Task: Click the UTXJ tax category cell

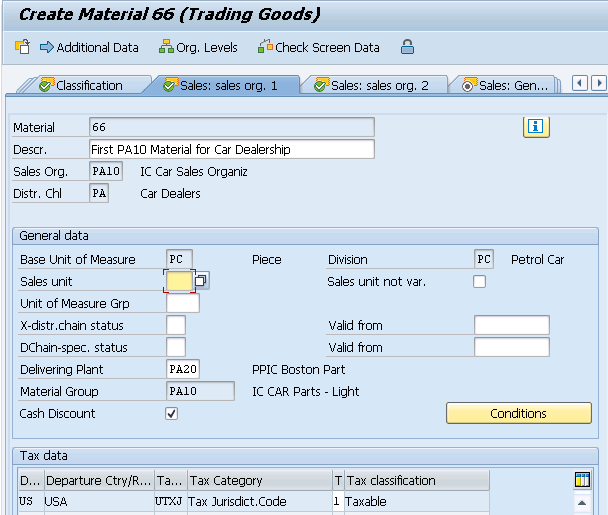Action: point(171,501)
